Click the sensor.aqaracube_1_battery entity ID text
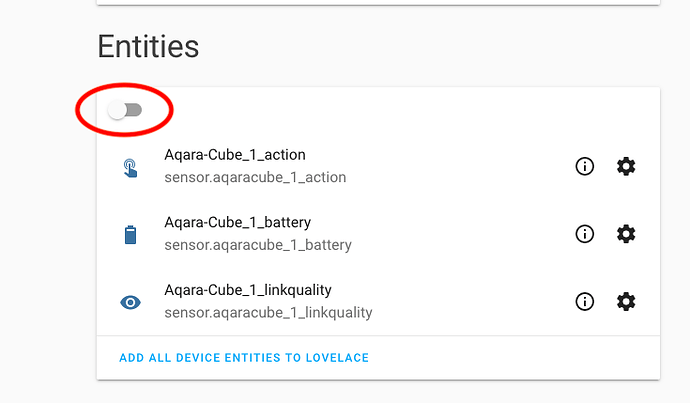 pos(258,245)
